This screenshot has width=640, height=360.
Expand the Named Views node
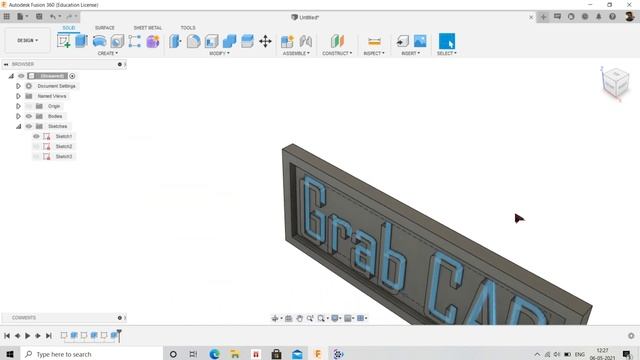pyautogui.click(x=18, y=96)
